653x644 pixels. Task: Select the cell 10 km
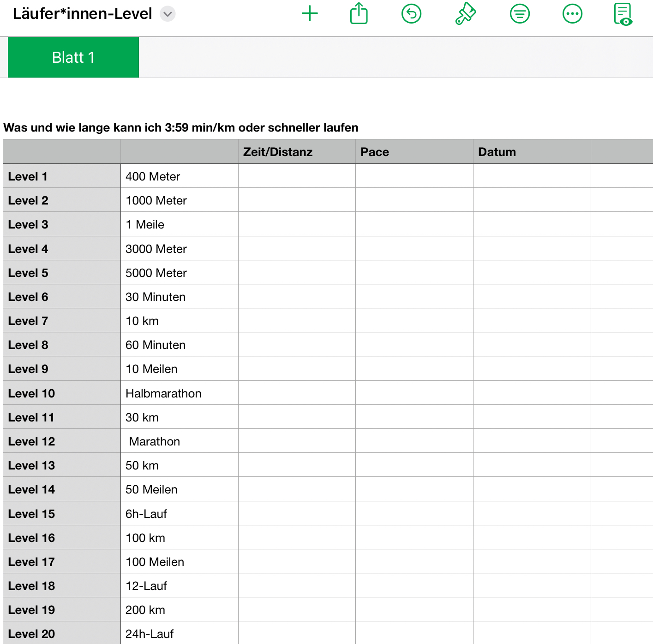click(180, 320)
